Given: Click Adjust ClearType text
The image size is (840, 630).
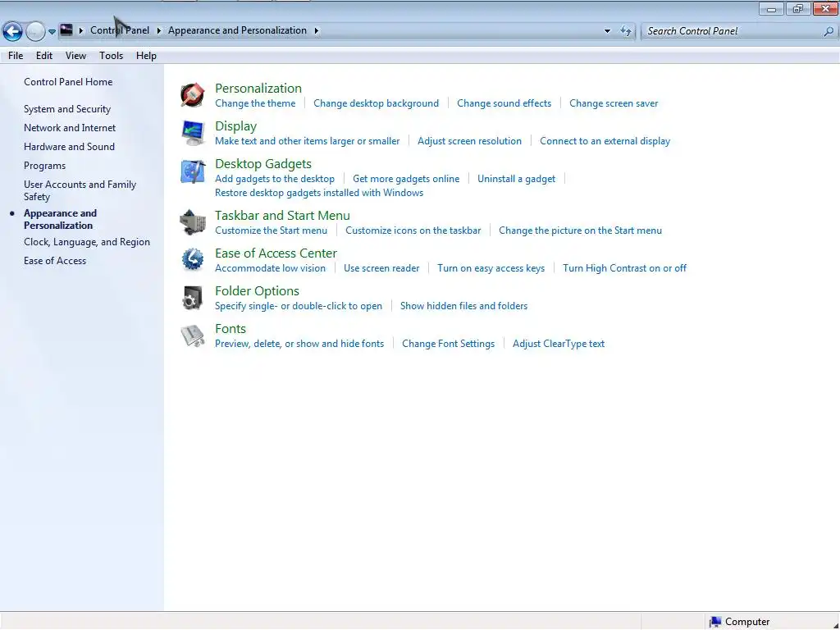Looking at the screenshot, I should coord(558,344).
